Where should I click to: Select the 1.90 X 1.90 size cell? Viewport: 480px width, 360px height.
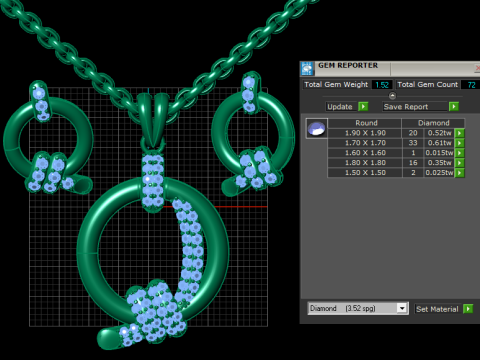pos(365,133)
